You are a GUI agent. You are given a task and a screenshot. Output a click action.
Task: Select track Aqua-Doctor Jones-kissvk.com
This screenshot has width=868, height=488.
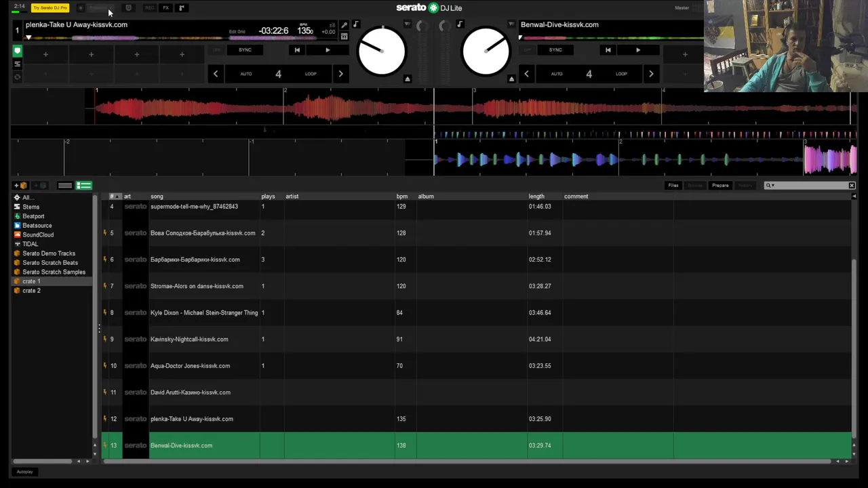point(190,366)
